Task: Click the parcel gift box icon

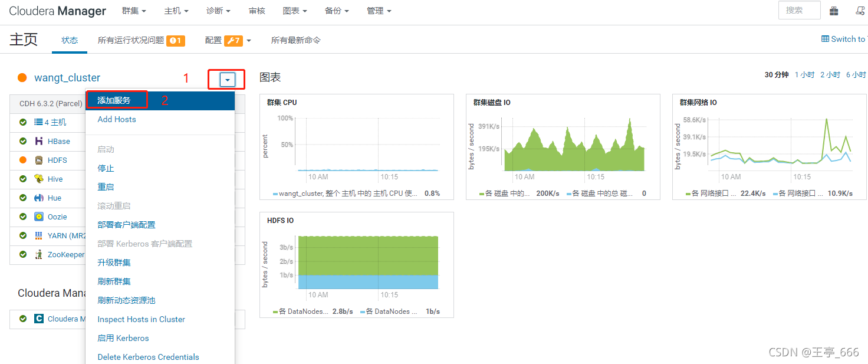Action: [834, 11]
